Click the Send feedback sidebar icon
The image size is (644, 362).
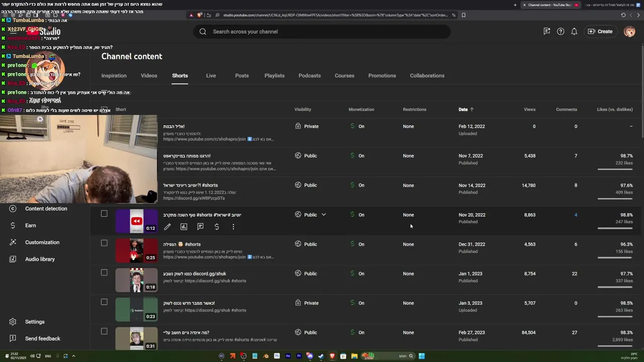(13, 339)
